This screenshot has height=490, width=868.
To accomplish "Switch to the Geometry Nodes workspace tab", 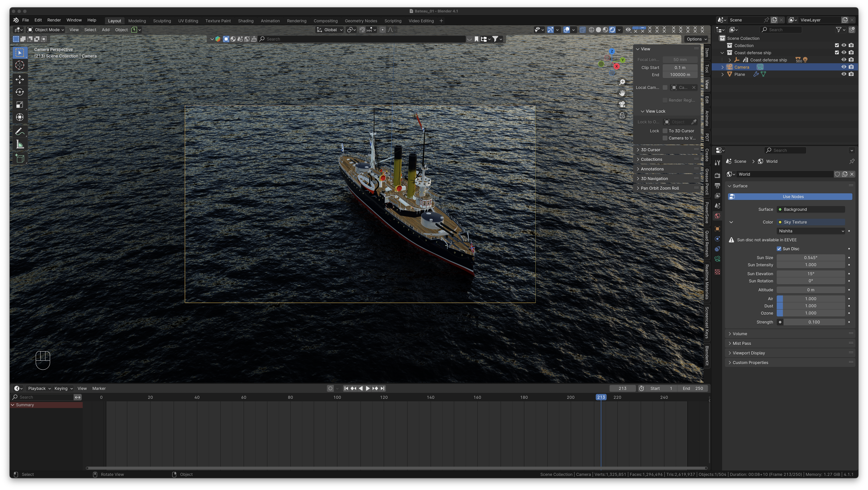I will coord(361,21).
